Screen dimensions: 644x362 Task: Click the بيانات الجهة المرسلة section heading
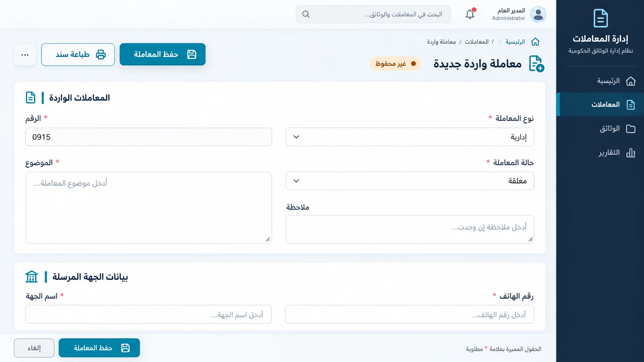coord(90,277)
